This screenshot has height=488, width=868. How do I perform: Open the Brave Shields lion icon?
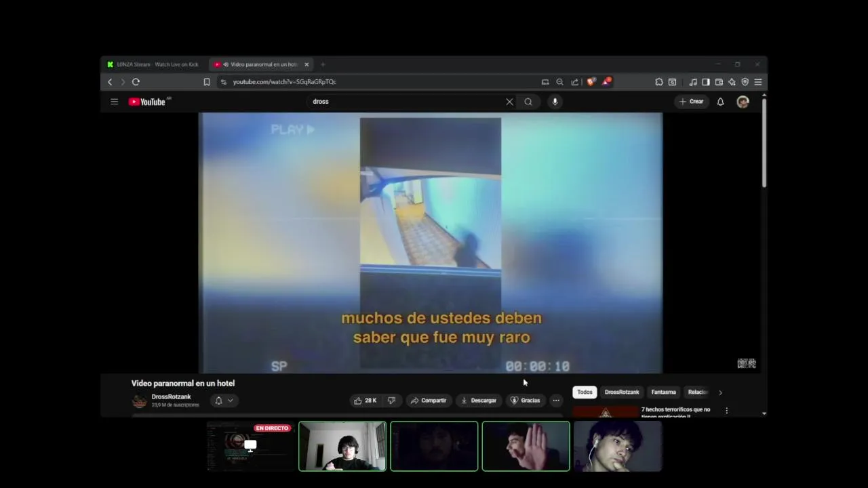(591, 82)
